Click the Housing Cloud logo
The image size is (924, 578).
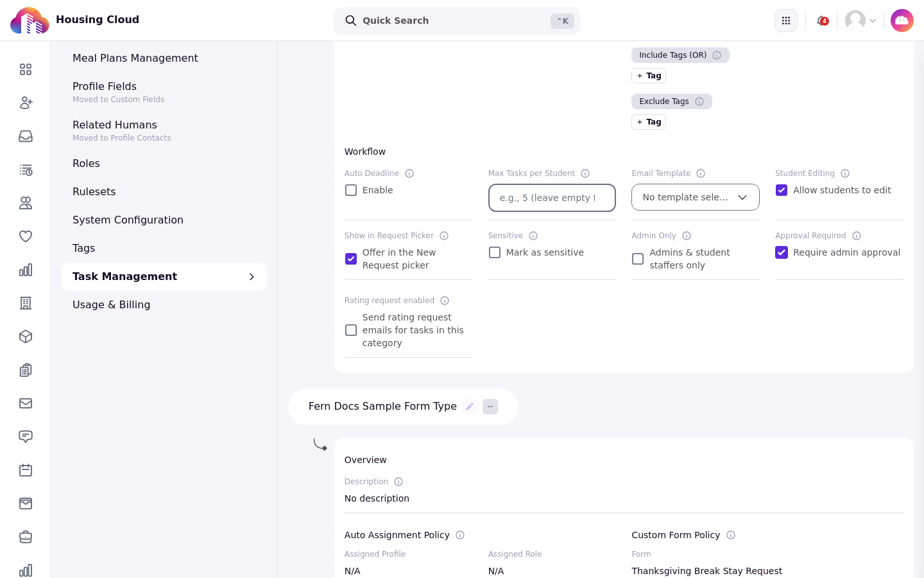(x=30, y=21)
